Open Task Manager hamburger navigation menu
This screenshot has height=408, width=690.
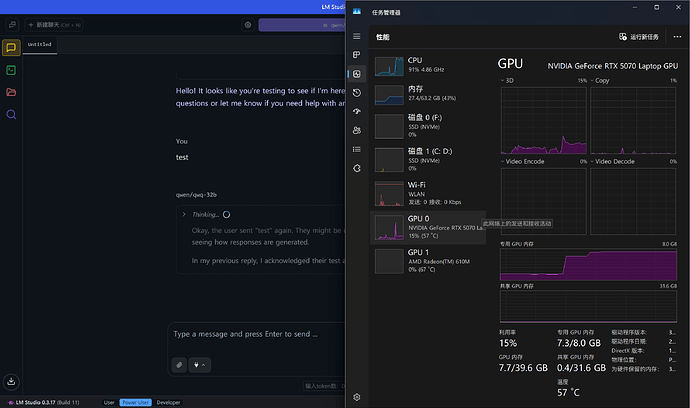[x=357, y=37]
